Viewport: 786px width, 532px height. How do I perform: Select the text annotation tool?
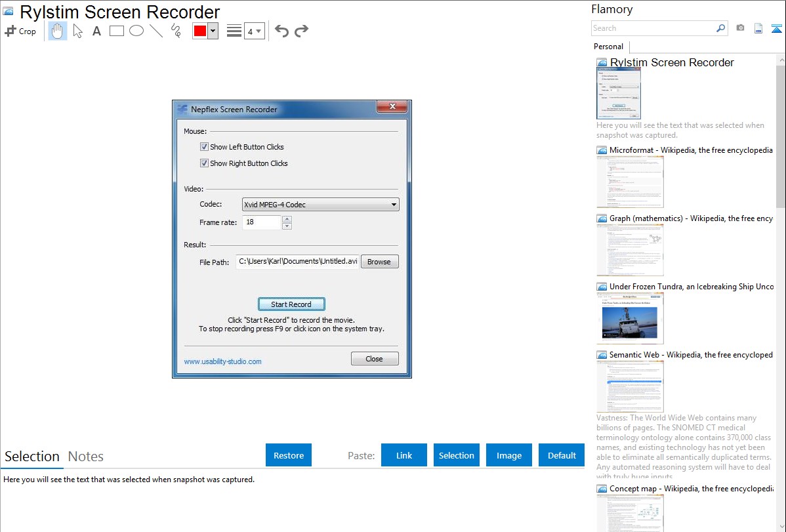(x=96, y=31)
